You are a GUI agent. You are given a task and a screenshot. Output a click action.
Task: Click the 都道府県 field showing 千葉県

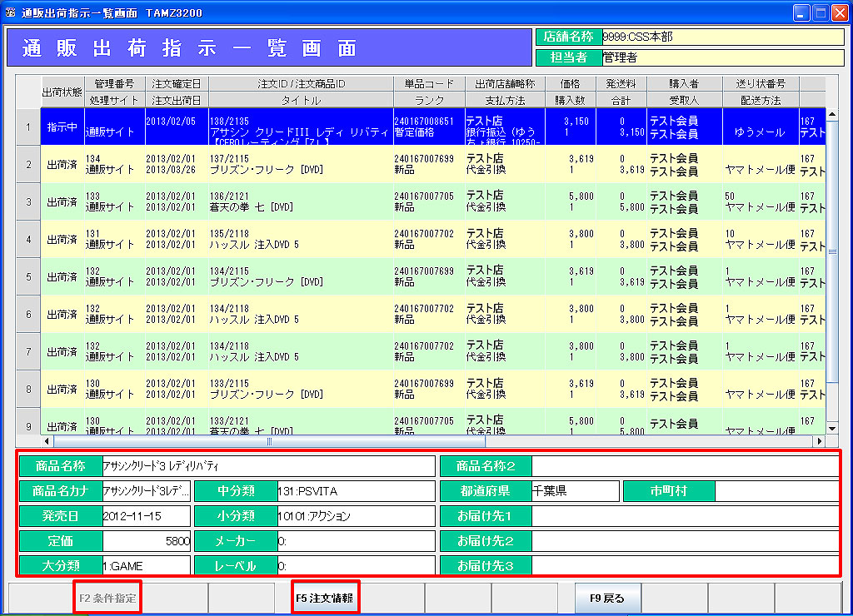coord(574,491)
